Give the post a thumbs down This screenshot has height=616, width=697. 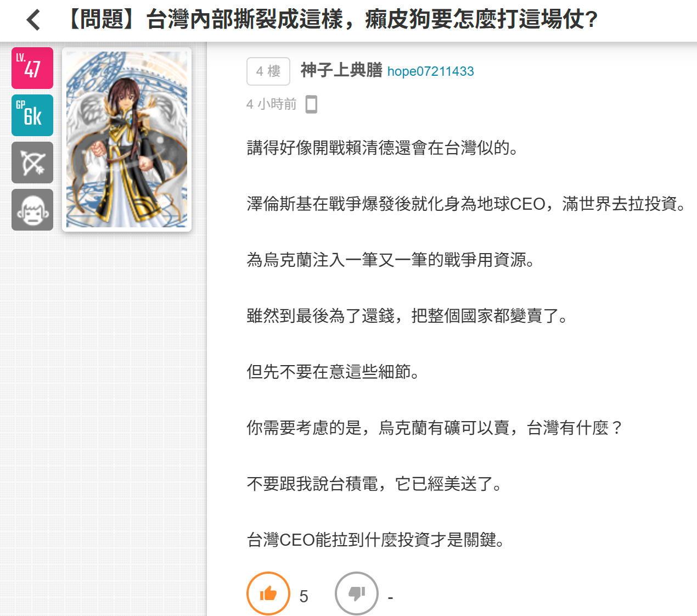click(x=357, y=593)
